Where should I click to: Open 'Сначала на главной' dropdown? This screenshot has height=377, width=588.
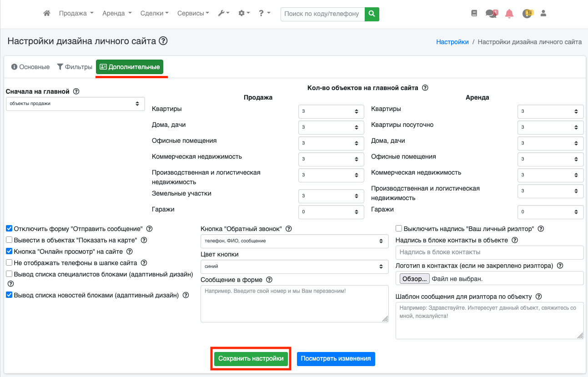coord(75,104)
